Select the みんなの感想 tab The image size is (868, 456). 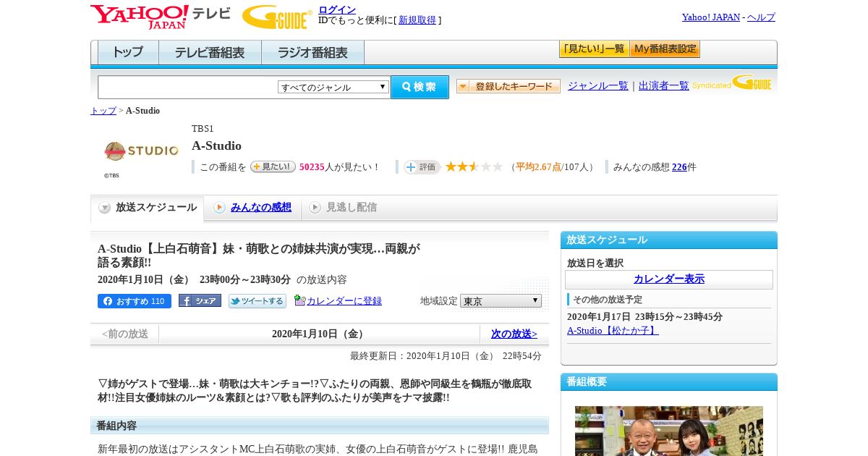(x=260, y=208)
